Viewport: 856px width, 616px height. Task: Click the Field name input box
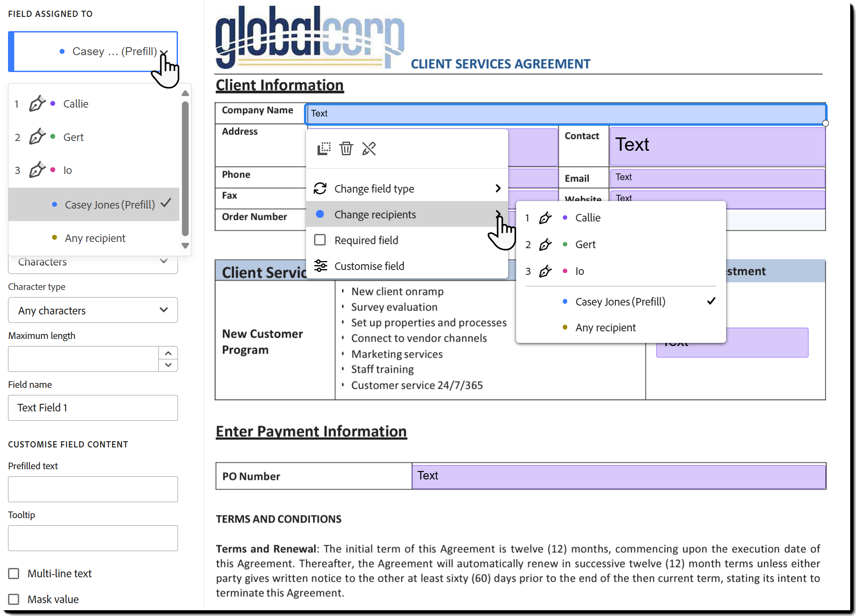(93, 407)
